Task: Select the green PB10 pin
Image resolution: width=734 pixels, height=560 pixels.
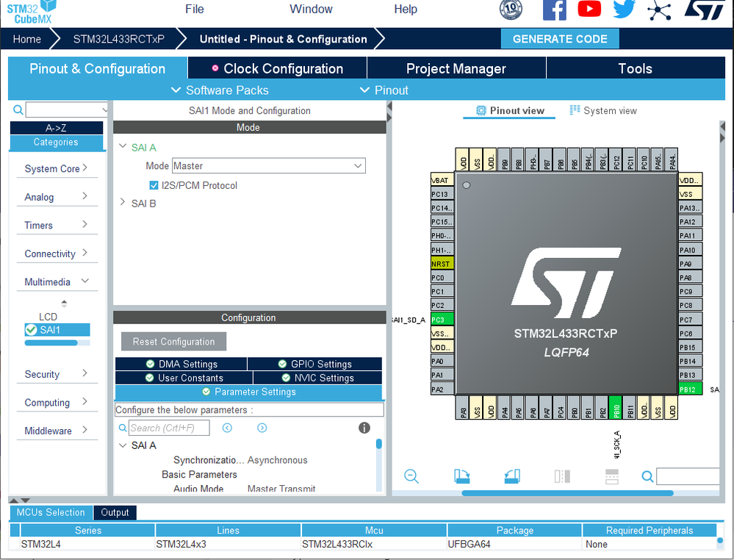Action: 616,407
